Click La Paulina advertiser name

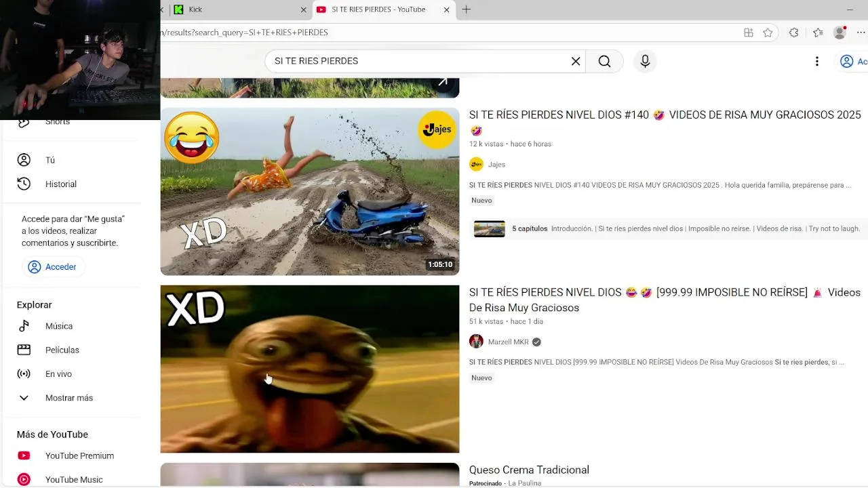pyautogui.click(x=525, y=483)
